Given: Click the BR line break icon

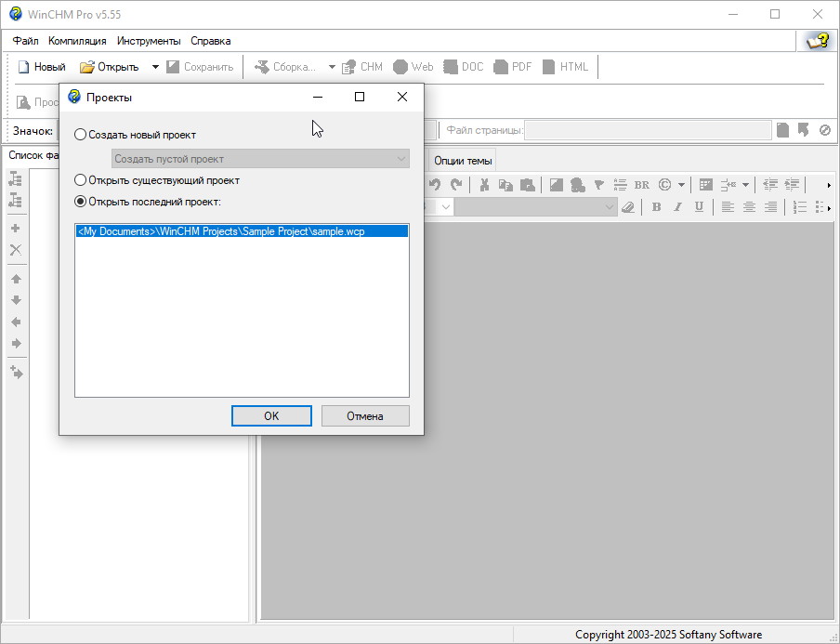Looking at the screenshot, I should (x=642, y=185).
